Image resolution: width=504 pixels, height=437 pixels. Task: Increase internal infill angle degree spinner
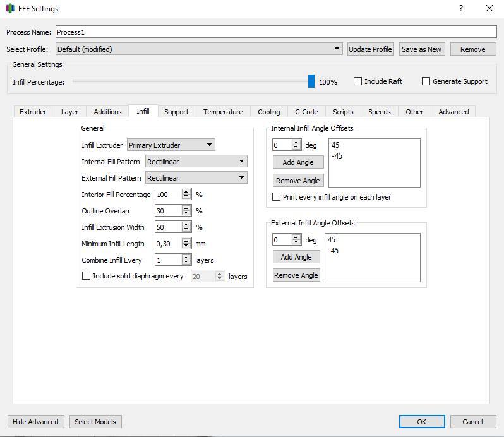coord(296,143)
